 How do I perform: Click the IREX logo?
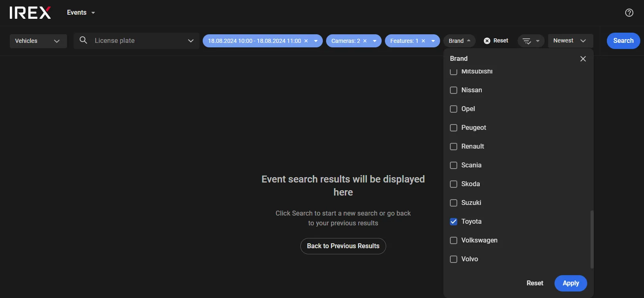[30, 13]
